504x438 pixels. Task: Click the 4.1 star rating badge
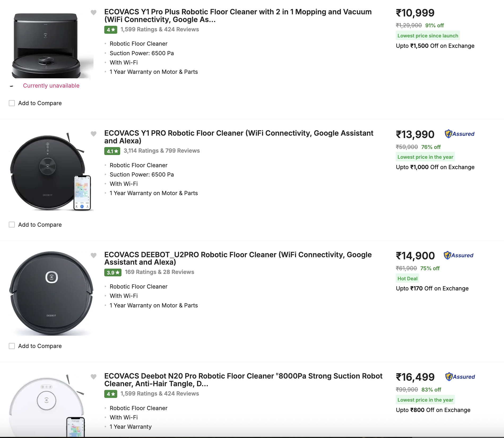click(112, 151)
